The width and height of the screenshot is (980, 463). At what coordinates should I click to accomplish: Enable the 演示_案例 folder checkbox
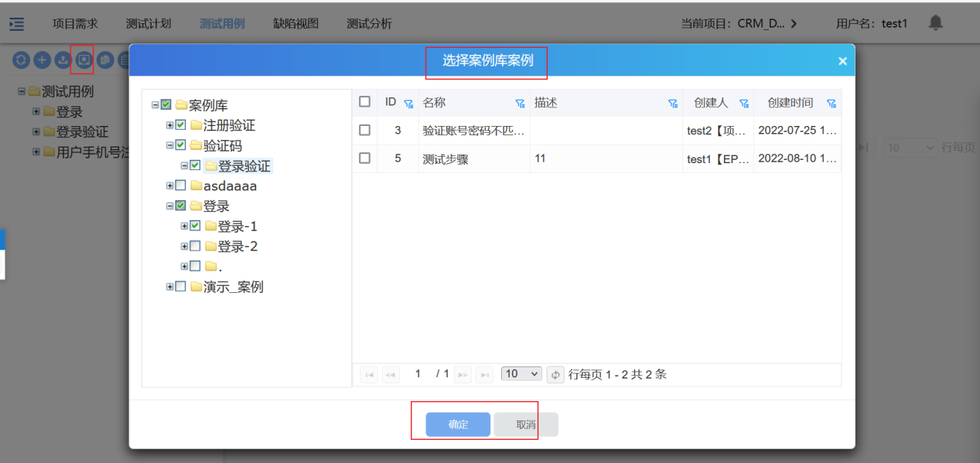pos(180,287)
